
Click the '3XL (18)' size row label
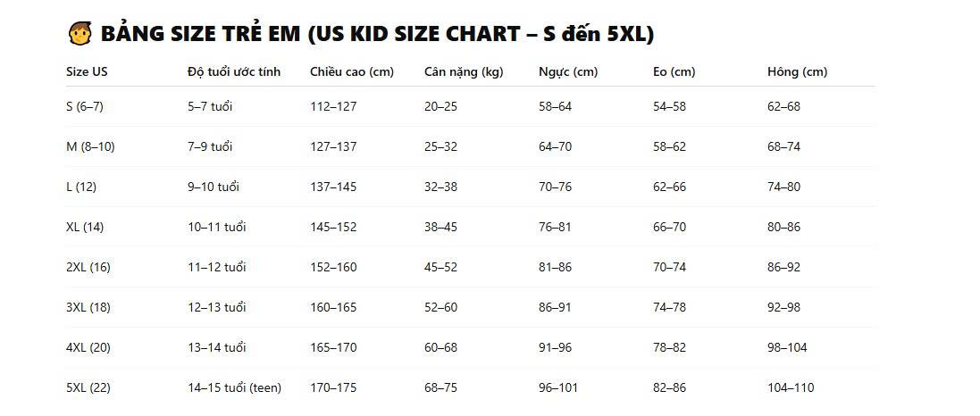tap(88, 307)
